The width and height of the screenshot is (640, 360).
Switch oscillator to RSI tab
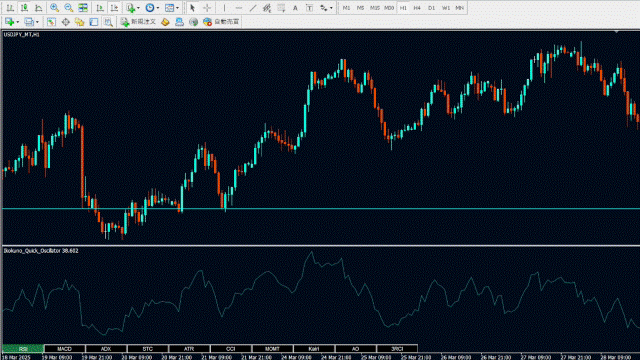tap(23, 349)
